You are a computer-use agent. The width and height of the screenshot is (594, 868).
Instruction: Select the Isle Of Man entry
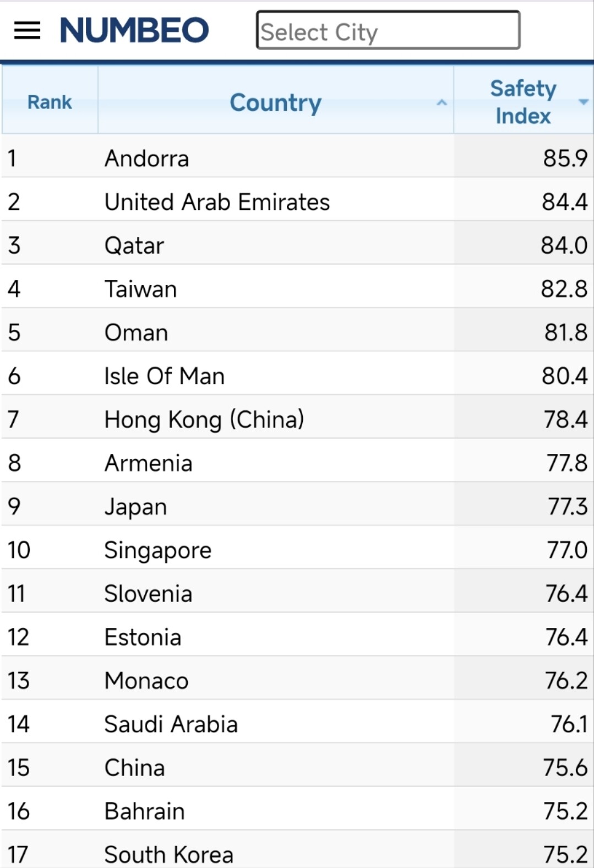tap(165, 376)
